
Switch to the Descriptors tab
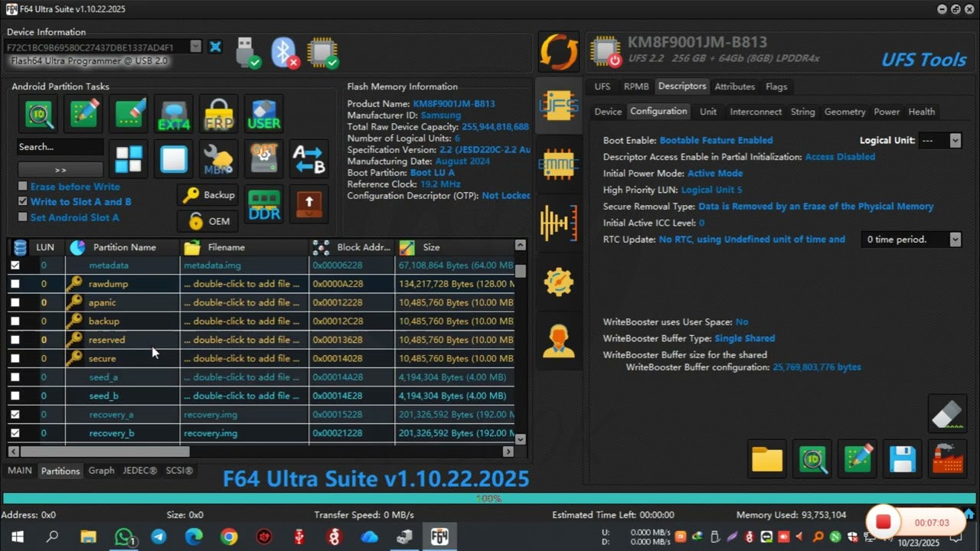[681, 86]
